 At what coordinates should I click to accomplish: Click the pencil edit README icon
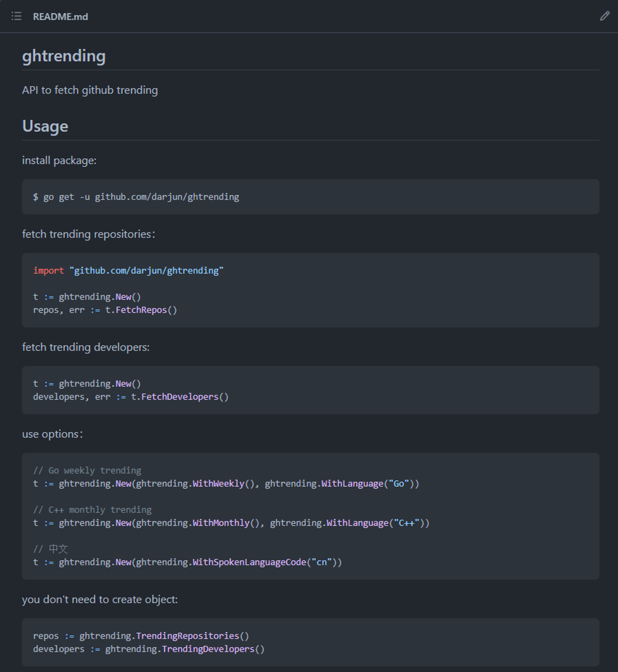605,16
